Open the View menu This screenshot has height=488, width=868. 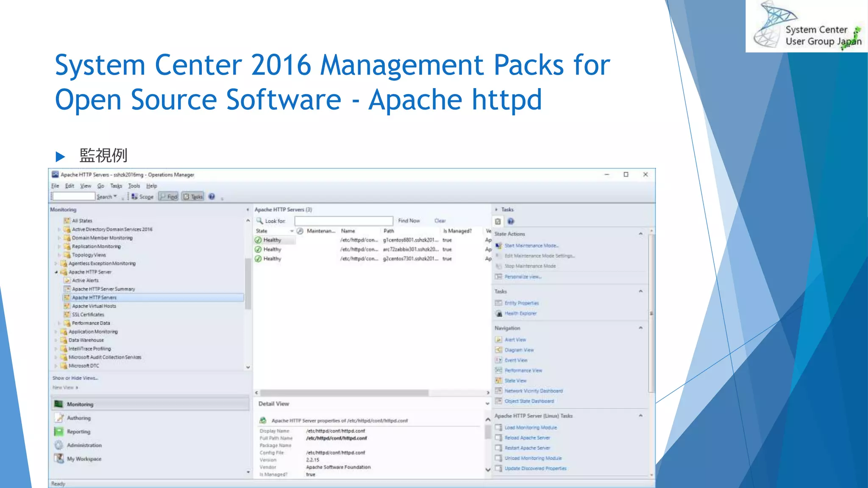(86, 186)
